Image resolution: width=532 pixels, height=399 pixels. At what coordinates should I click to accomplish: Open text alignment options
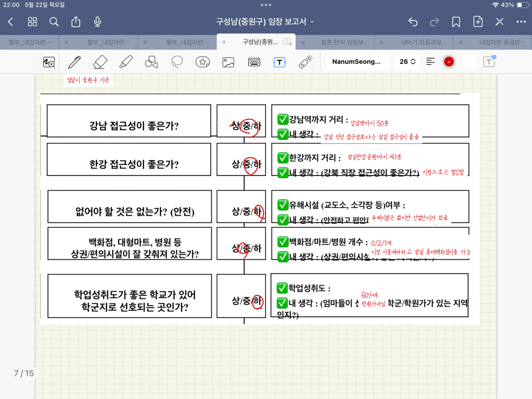[x=430, y=62]
